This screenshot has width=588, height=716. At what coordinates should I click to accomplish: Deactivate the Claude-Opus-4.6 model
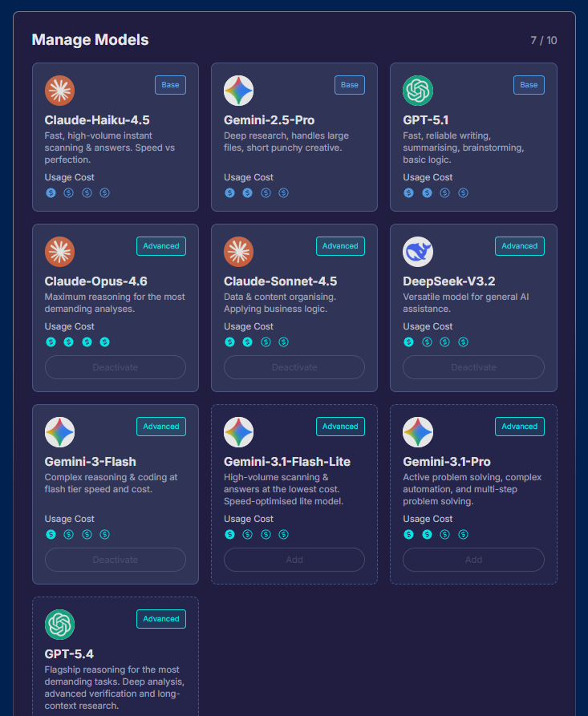116,367
